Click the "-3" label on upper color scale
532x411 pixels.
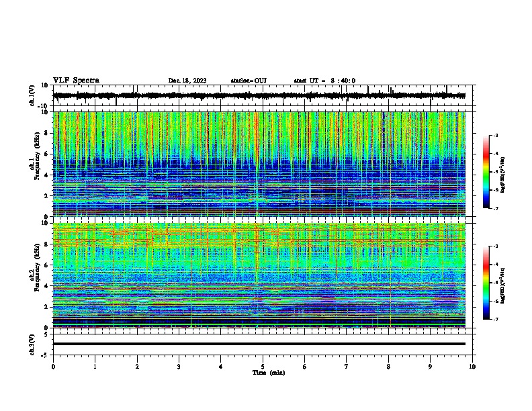tap(496, 135)
